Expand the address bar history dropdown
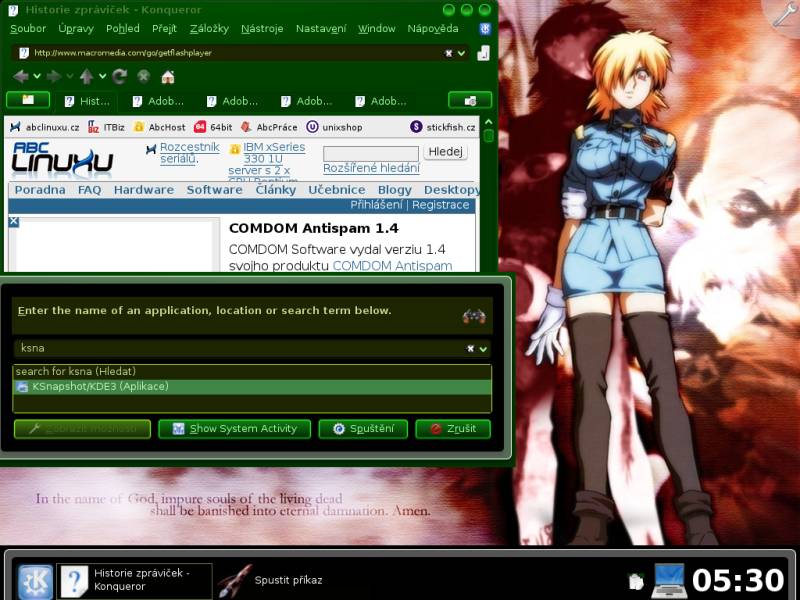The image size is (800, 600). pos(463,52)
